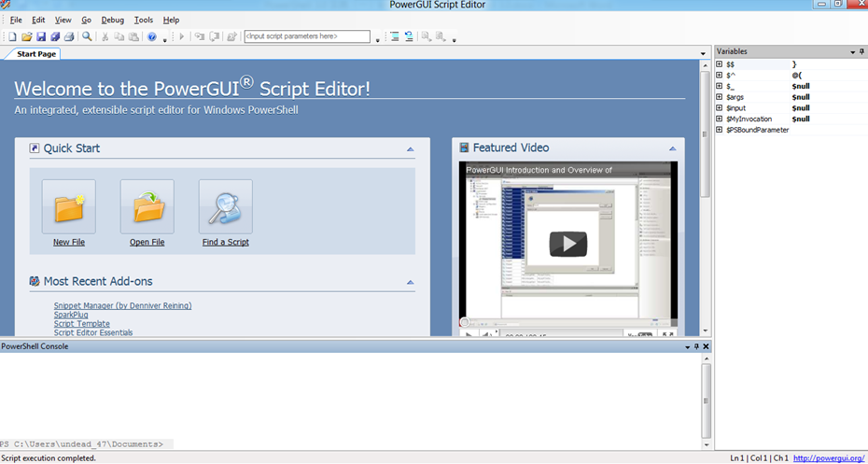Open the File menu
868x464 pixels.
click(x=16, y=20)
